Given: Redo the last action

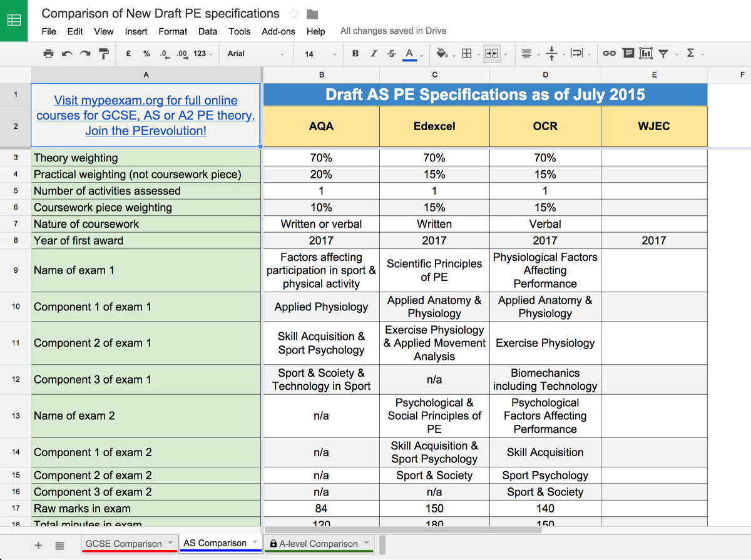Looking at the screenshot, I should tap(85, 54).
